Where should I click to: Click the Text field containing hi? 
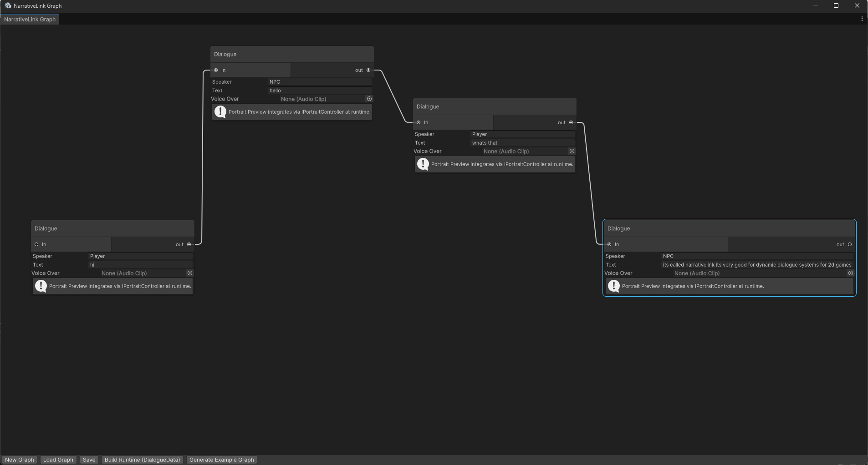coord(140,265)
